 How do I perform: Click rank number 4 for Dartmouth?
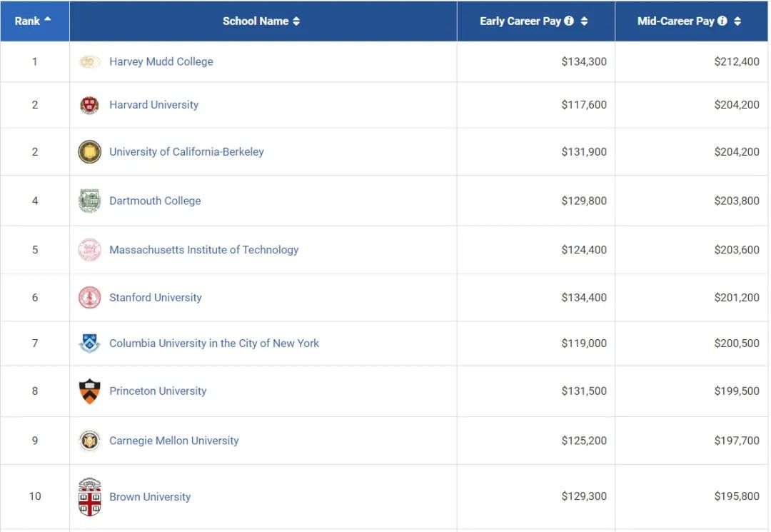coord(35,201)
